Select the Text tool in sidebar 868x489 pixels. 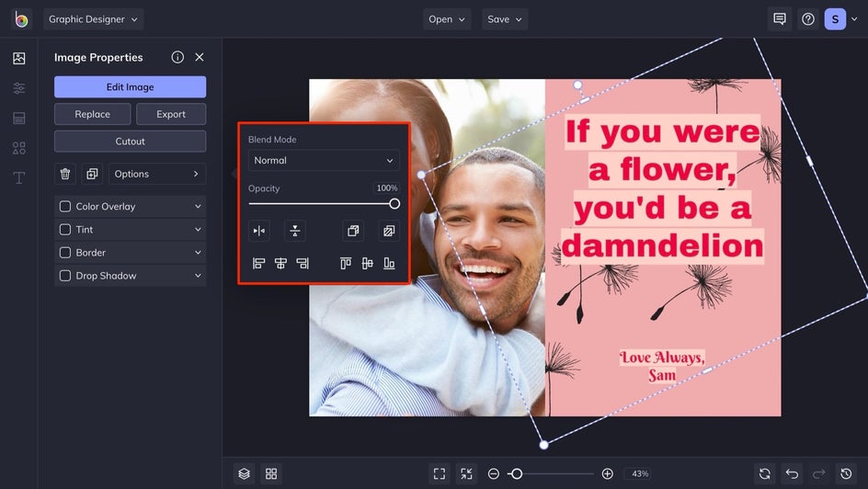coord(18,177)
